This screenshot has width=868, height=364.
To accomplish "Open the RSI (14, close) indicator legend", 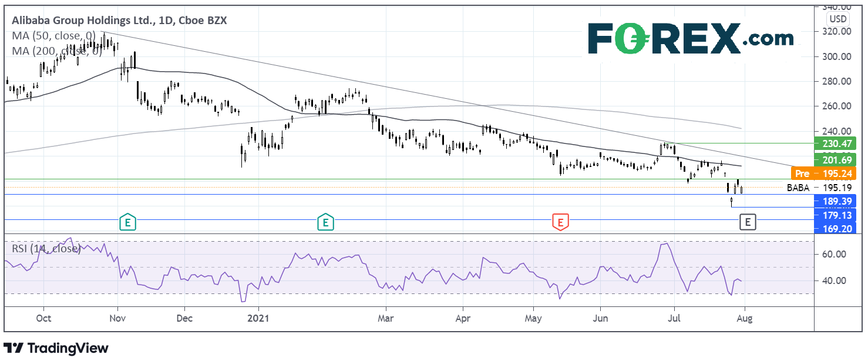I will (x=46, y=249).
